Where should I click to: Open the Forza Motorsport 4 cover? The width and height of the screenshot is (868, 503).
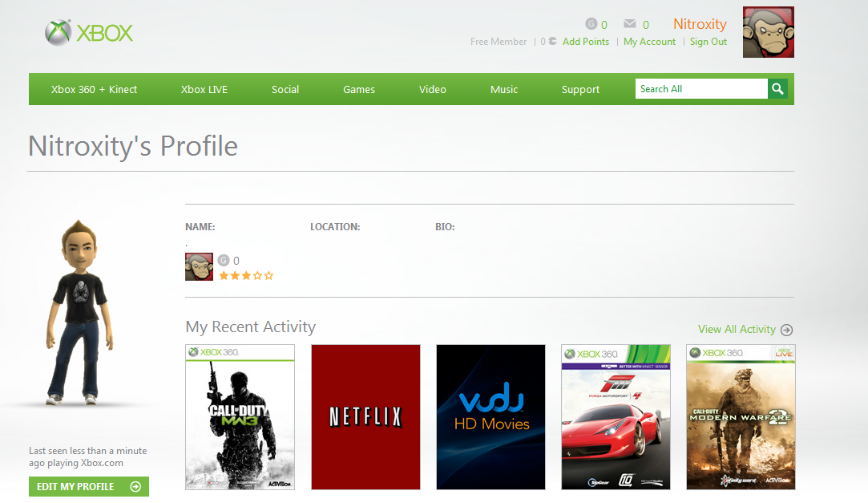point(616,417)
